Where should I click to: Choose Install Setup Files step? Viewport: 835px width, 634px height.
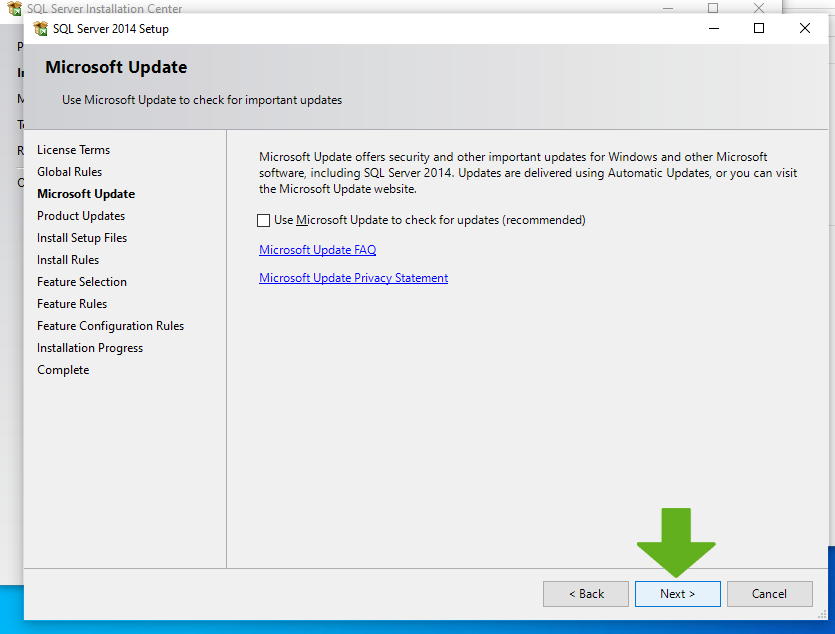point(82,238)
